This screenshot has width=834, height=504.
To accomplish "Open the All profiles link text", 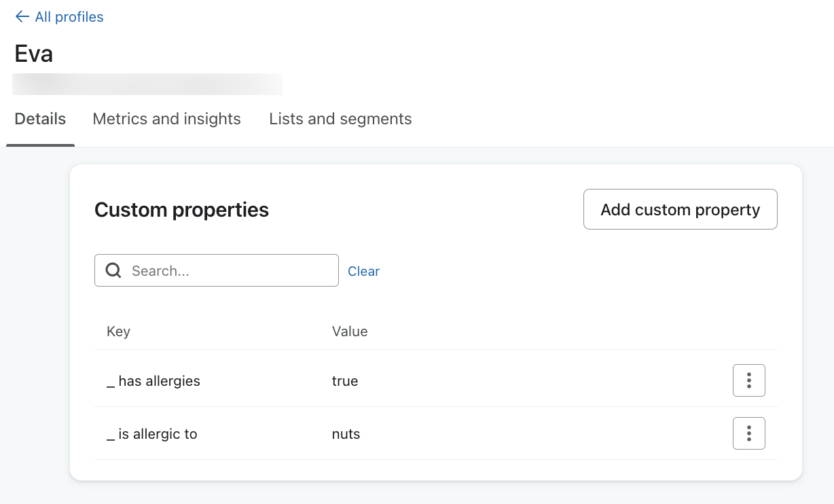I will [69, 17].
